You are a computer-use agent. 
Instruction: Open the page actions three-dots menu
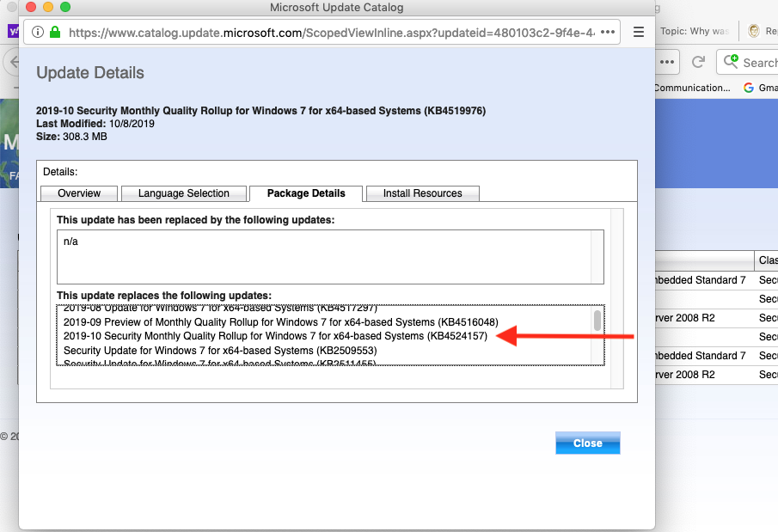608,32
